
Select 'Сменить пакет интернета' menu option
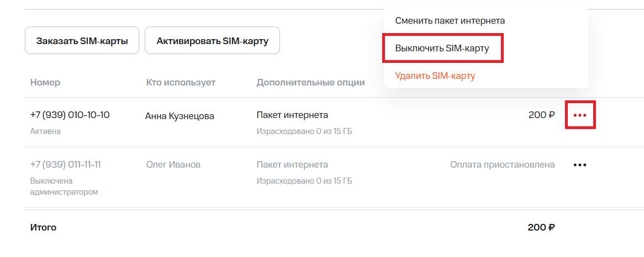(x=450, y=21)
